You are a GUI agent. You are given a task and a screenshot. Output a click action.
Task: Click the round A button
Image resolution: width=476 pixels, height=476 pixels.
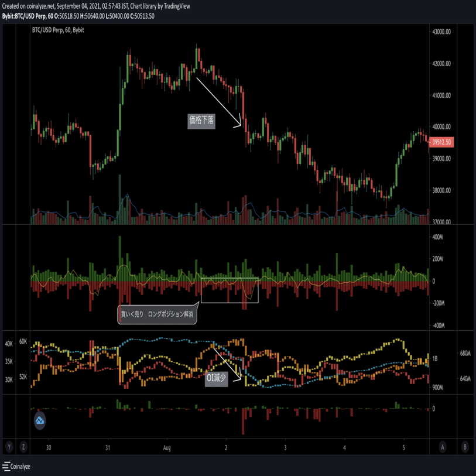(443, 447)
